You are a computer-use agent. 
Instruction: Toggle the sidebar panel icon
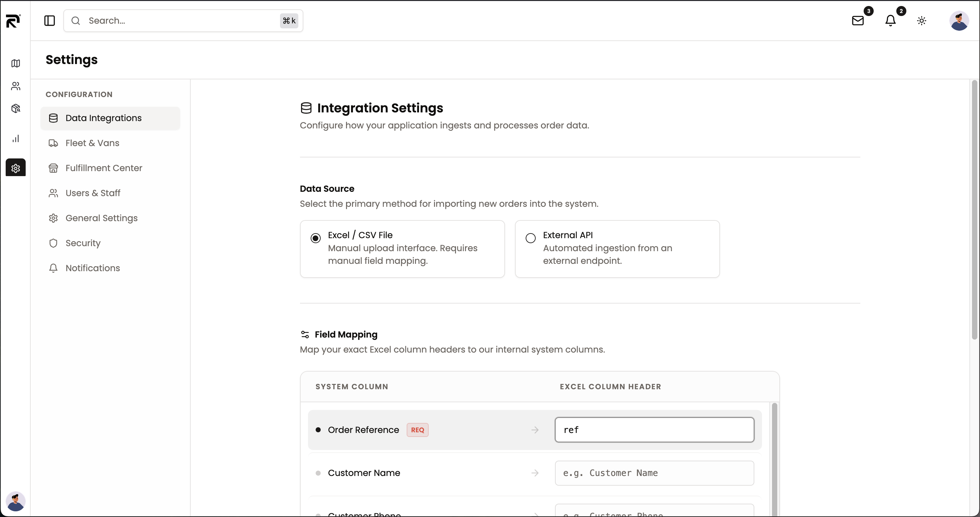pyautogui.click(x=49, y=21)
